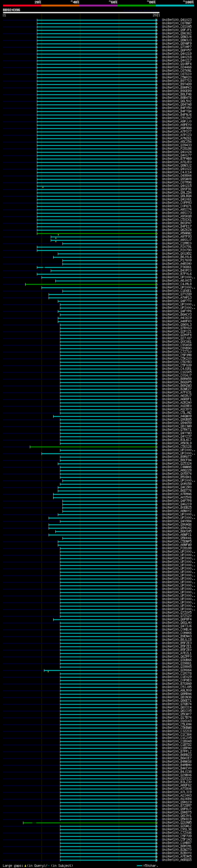Select hit label UniRef100_Q40219
The width and height of the screenshot is (197, 868).
pyautogui.click(x=177, y=54)
